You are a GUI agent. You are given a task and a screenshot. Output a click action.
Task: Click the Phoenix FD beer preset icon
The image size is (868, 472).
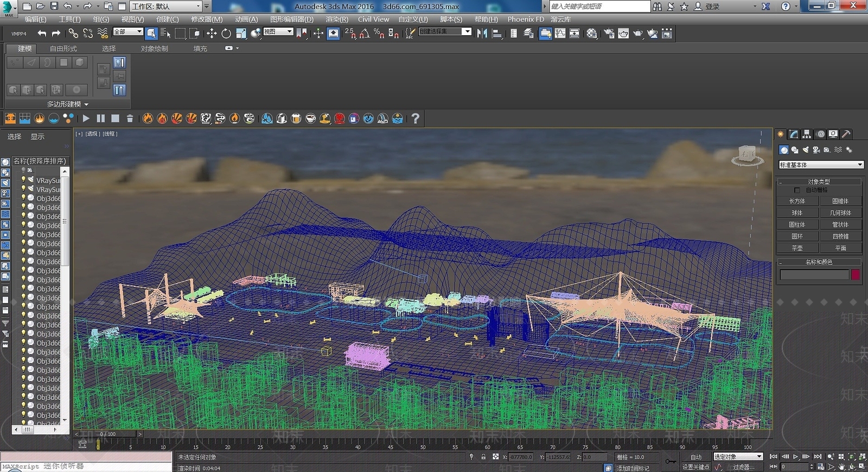click(296, 118)
